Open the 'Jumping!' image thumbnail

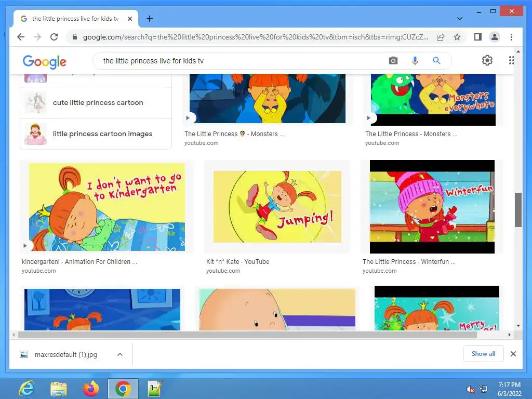[277, 207]
